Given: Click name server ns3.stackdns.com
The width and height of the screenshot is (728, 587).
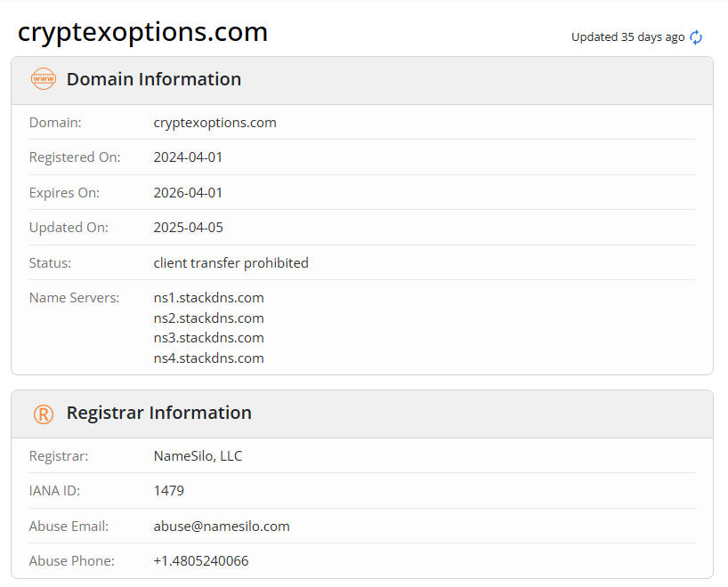Looking at the screenshot, I should click(208, 338).
